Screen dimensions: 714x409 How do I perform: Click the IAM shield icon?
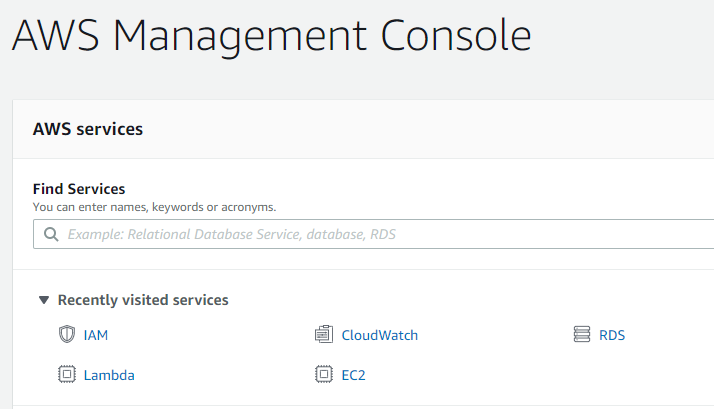67,335
